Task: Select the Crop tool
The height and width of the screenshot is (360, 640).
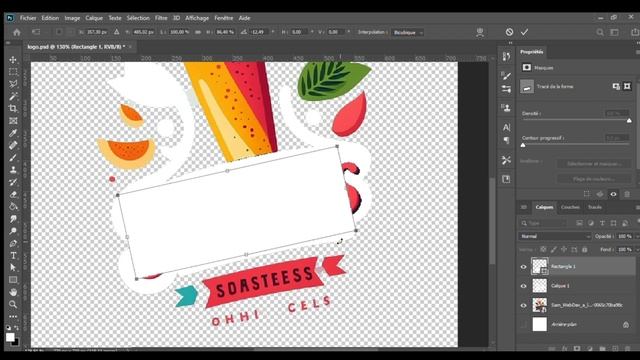Action: pyautogui.click(x=13, y=109)
